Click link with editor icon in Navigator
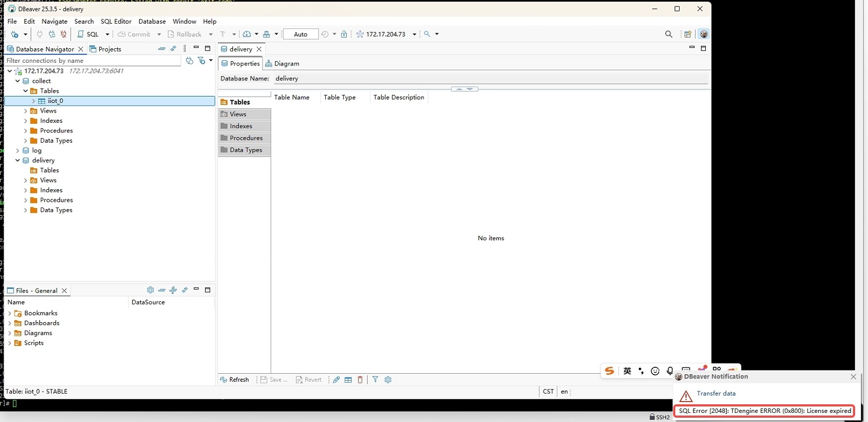 [173, 49]
